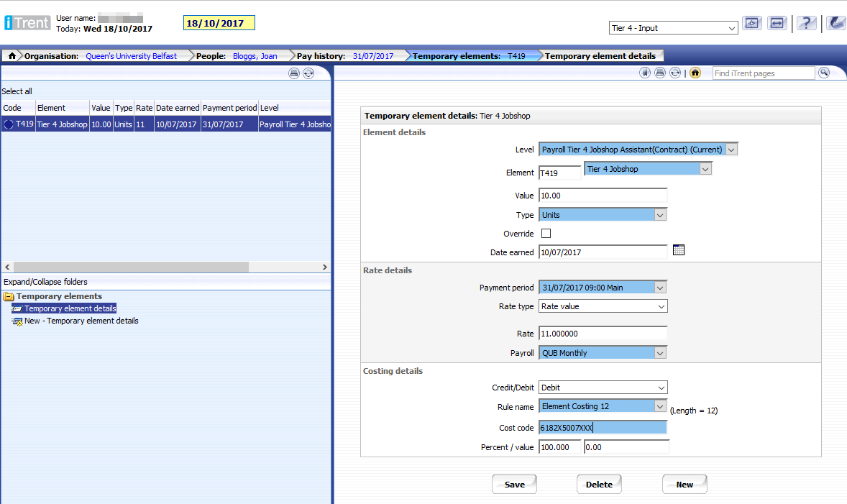Screen dimensions: 847x504
Task: Tick the Override checkbox
Action: (546, 234)
